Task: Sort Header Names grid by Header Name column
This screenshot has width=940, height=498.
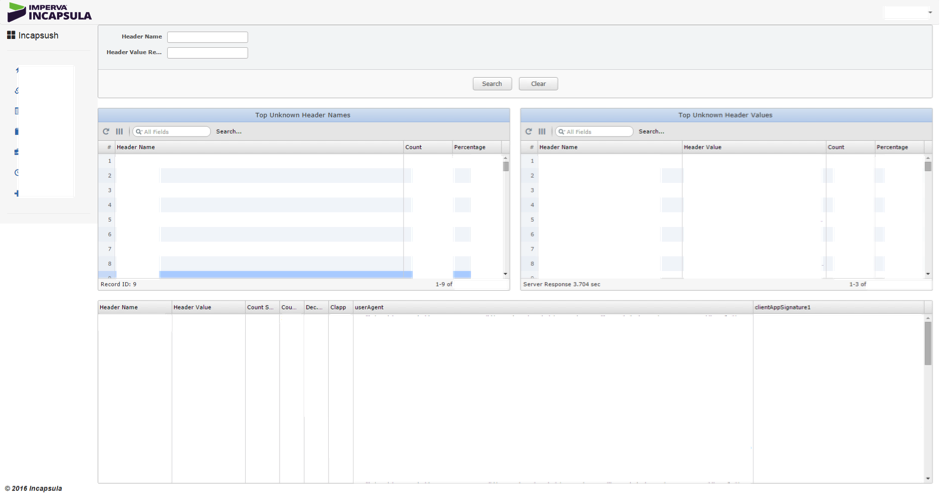Action: click(259, 147)
